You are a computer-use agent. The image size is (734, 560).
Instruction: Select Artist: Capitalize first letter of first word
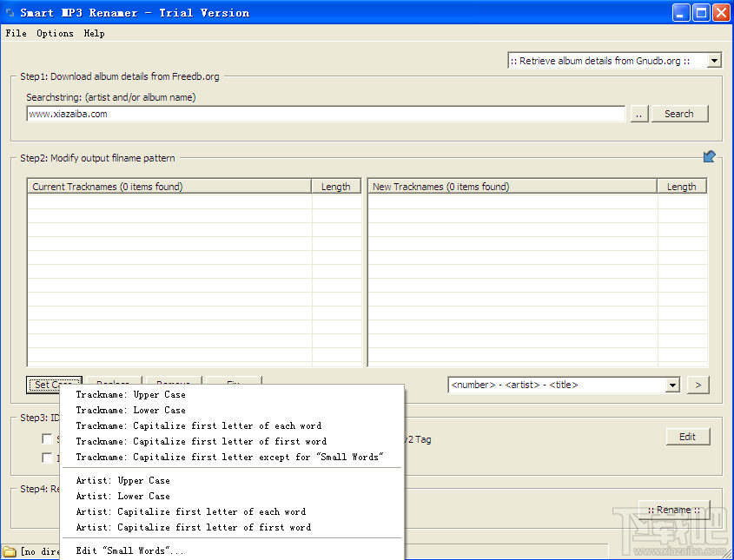232,527
